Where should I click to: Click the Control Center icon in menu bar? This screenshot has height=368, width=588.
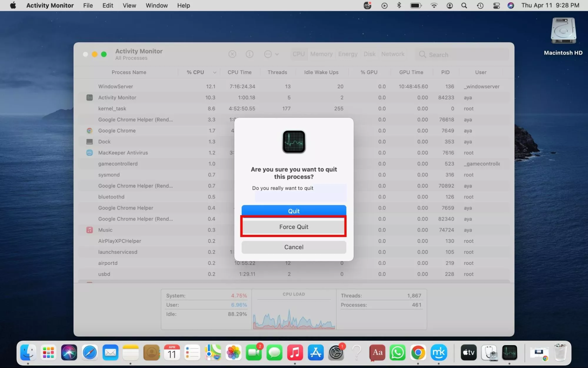click(x=496, y=5)
